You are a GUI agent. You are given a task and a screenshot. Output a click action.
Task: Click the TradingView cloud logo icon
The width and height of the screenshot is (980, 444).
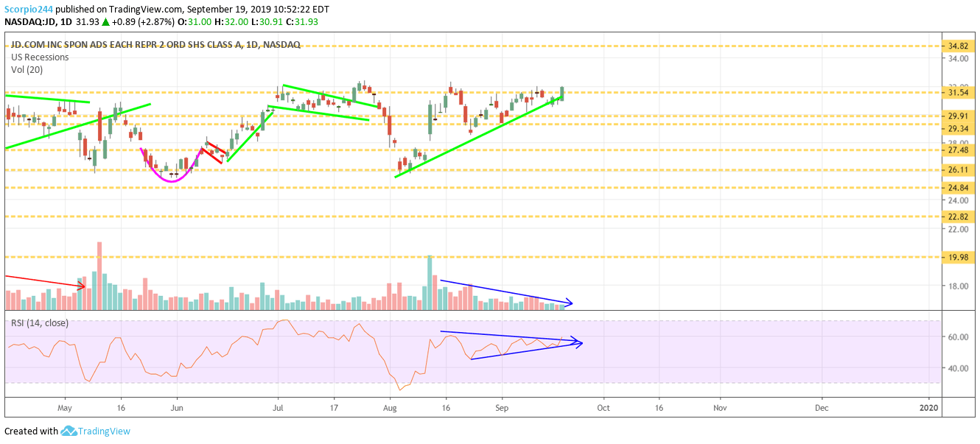tap(69, 431)
